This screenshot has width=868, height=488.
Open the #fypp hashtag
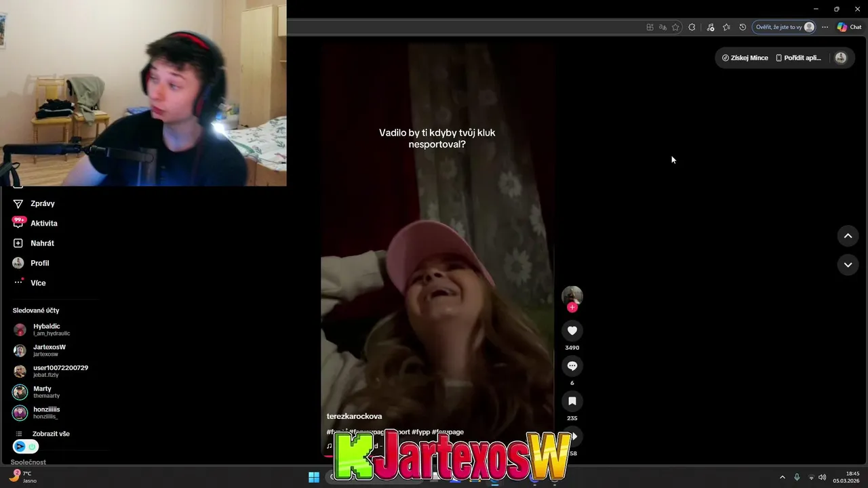pyautogui.click(x=420, y=432)
